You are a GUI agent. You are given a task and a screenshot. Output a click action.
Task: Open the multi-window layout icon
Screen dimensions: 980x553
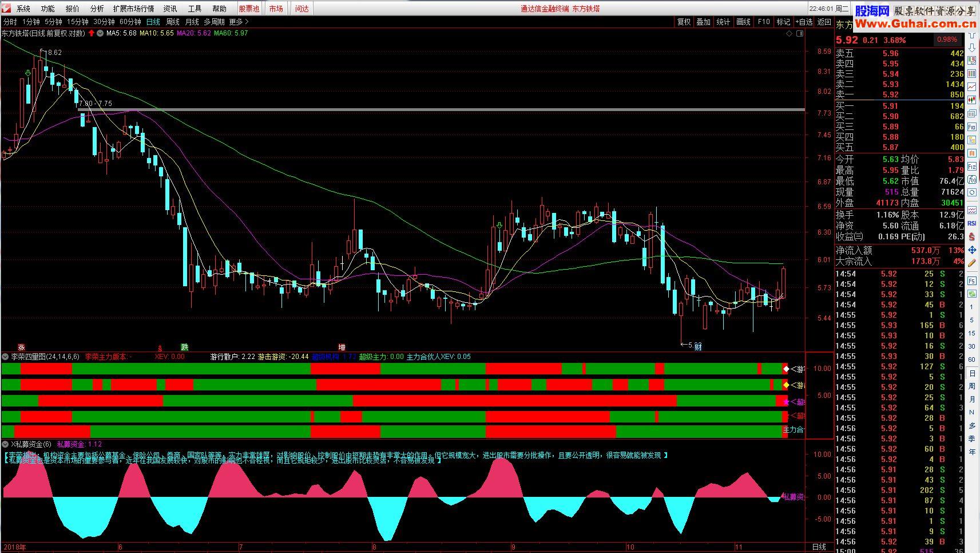[x=971, y=113]
